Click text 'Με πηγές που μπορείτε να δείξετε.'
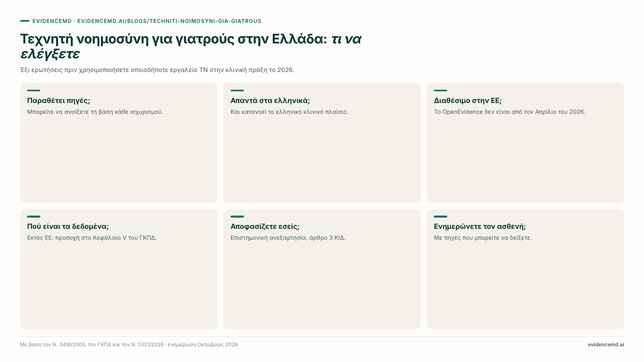Image resolution: width=644 pixels, height=362 pixels. 483,238
